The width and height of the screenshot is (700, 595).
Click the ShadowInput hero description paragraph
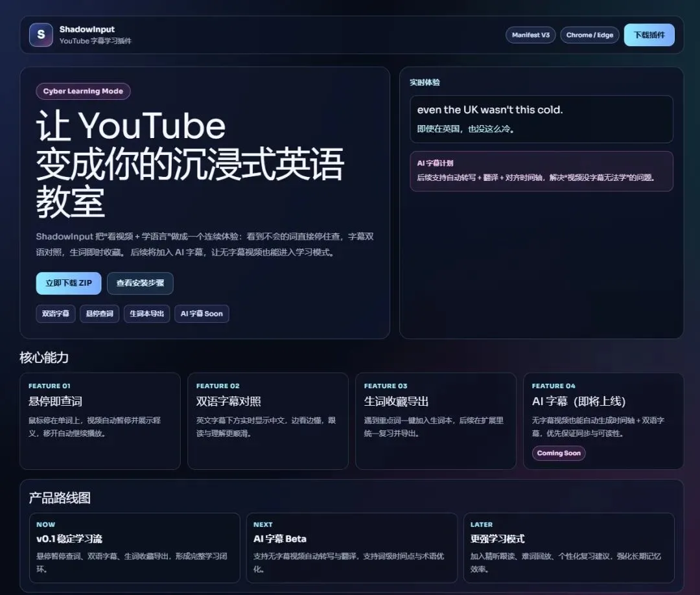pos(205,244)
